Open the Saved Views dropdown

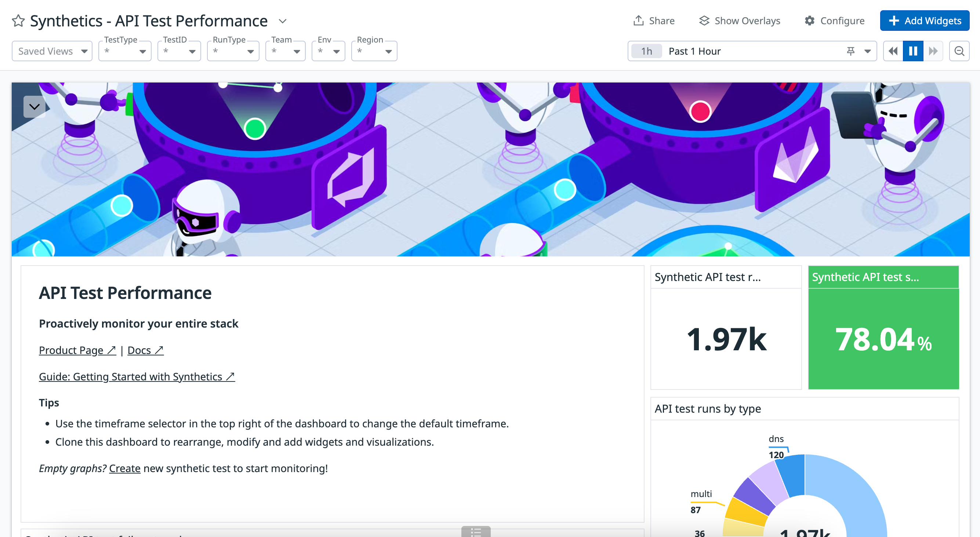pos(52,51)
